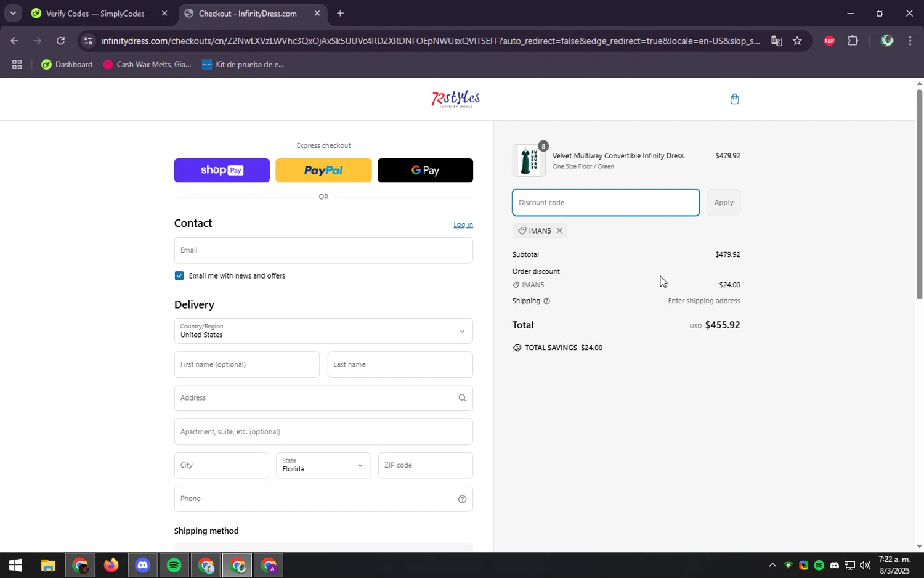Open the taskbar clock and date
The width and height of the screenshot is (924, 578).
pyautogui.click(x=894, y=565)
